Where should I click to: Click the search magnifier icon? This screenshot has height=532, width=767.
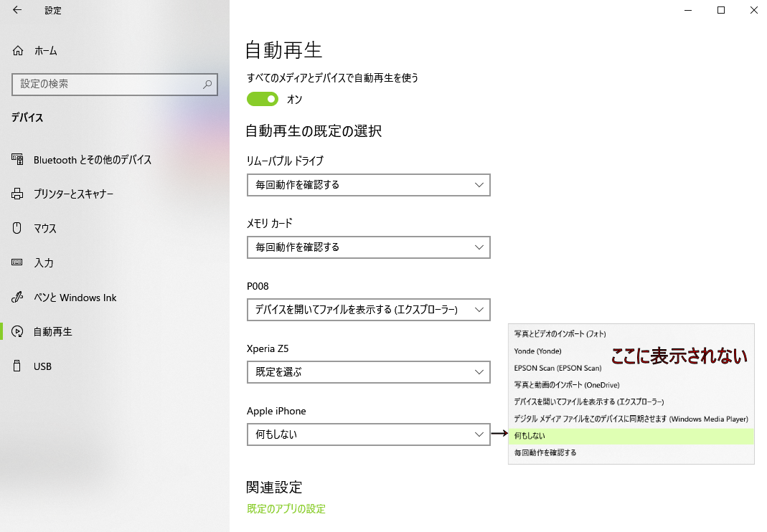207,84
